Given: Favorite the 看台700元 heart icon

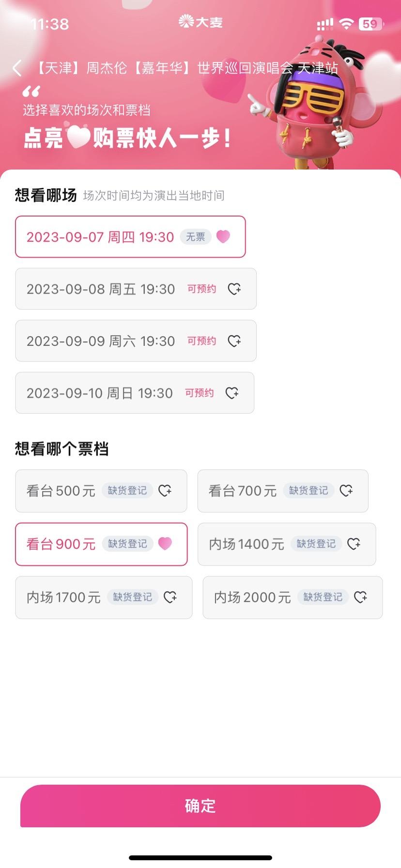Looking at the screenshot, I should 346,491.
